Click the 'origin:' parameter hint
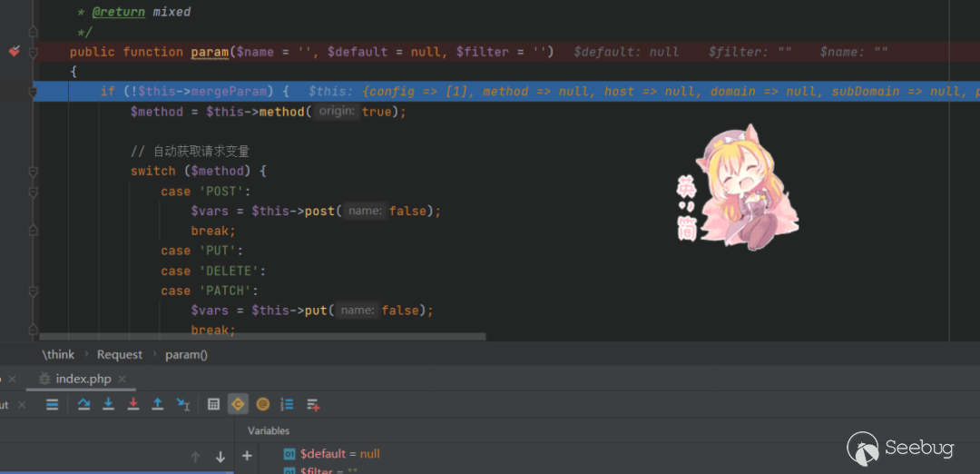This screenshot has height=474, width=980. click(338, 112)
